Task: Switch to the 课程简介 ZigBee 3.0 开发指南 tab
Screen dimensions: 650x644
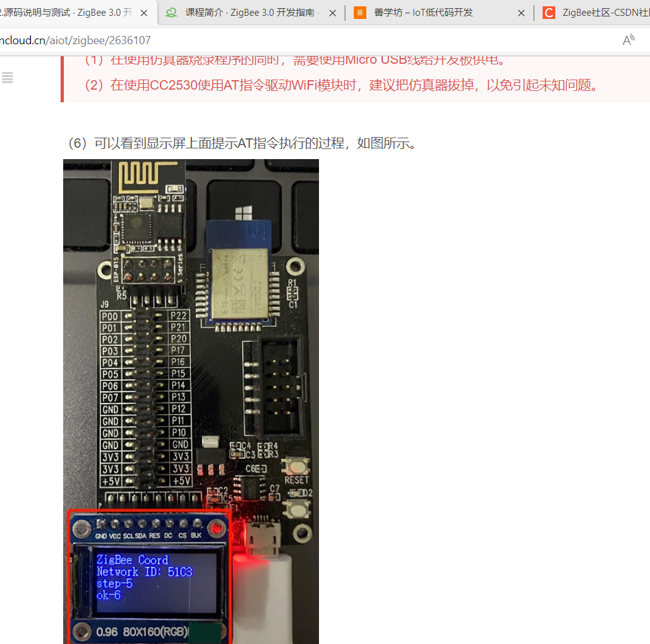Action: (251, 13)
